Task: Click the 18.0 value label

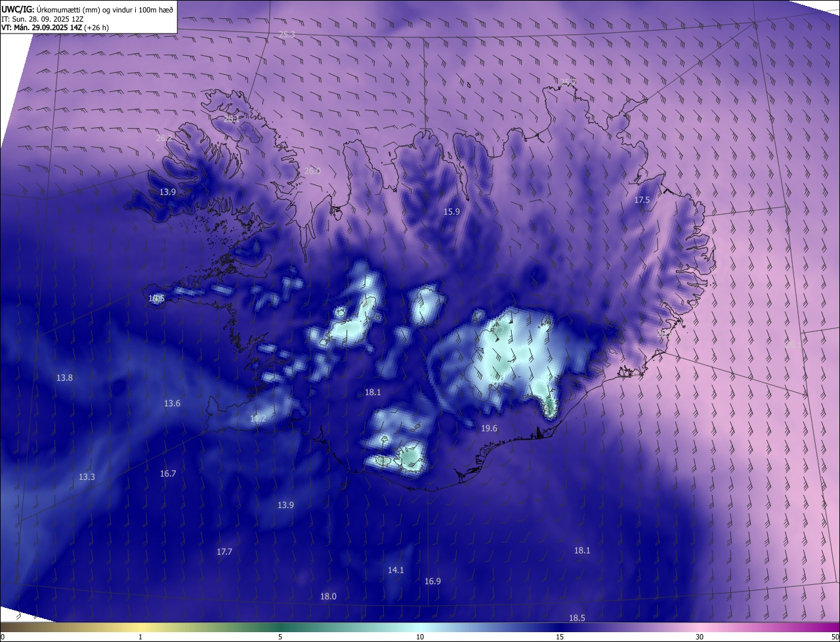Action: pos(328,597)
